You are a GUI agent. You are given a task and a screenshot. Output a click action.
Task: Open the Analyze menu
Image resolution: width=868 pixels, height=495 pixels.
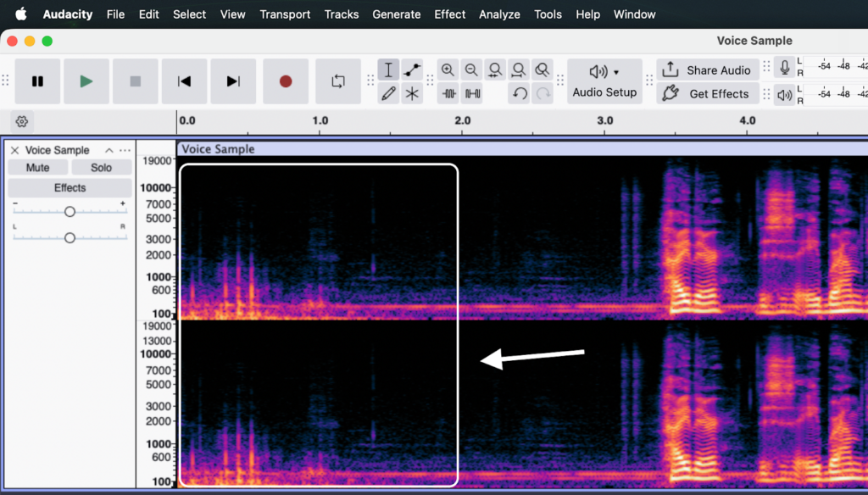pyautogui.click(x=499, y=14)
